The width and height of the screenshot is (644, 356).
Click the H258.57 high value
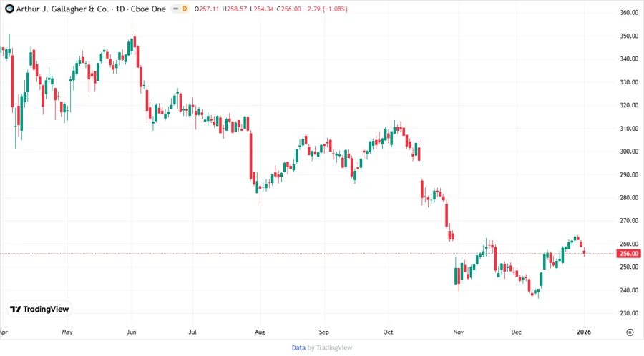point(235,9)
